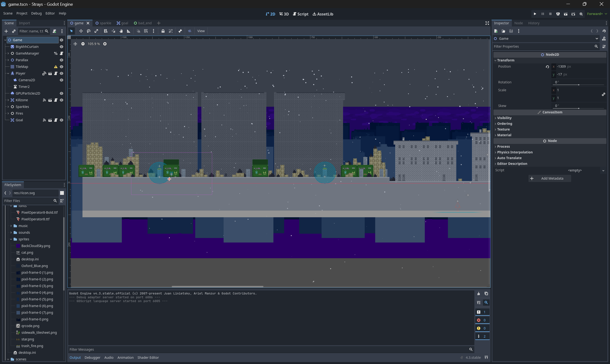Viewport: 610px width, 364px height.
Task: Click Add Child Node plus icon
Action: click(x=6, y=31)
